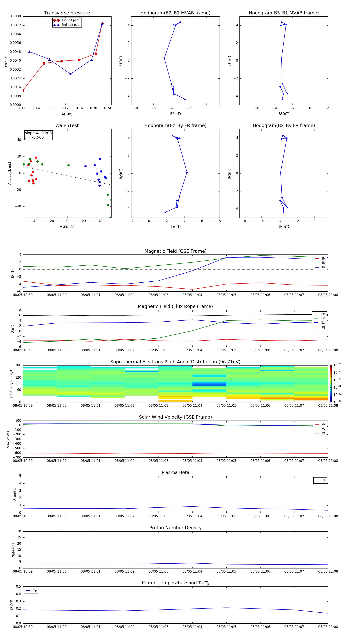Click the 'B3(nT)' axis label
The image size is (351, 644).
coord(284,114)
